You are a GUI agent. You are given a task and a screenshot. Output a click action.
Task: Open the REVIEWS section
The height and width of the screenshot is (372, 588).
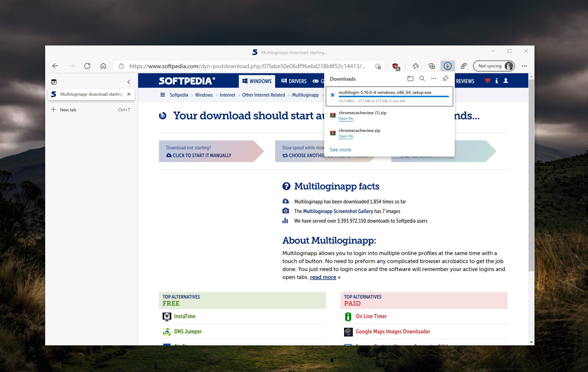coord(465,81)
